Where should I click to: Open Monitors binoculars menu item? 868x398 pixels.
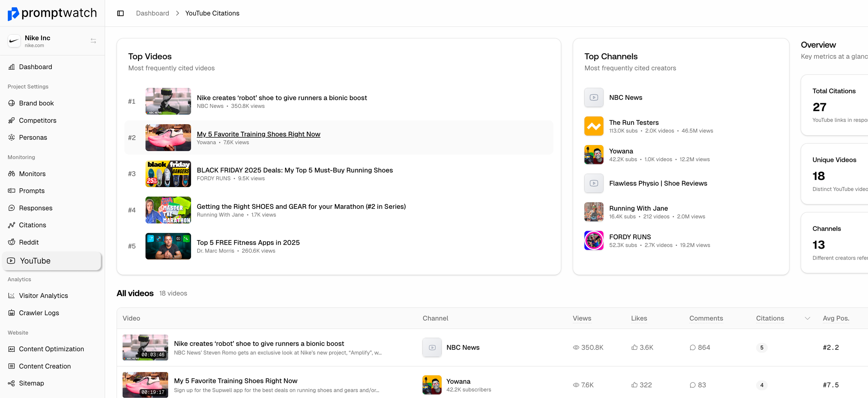pos(32,174)
